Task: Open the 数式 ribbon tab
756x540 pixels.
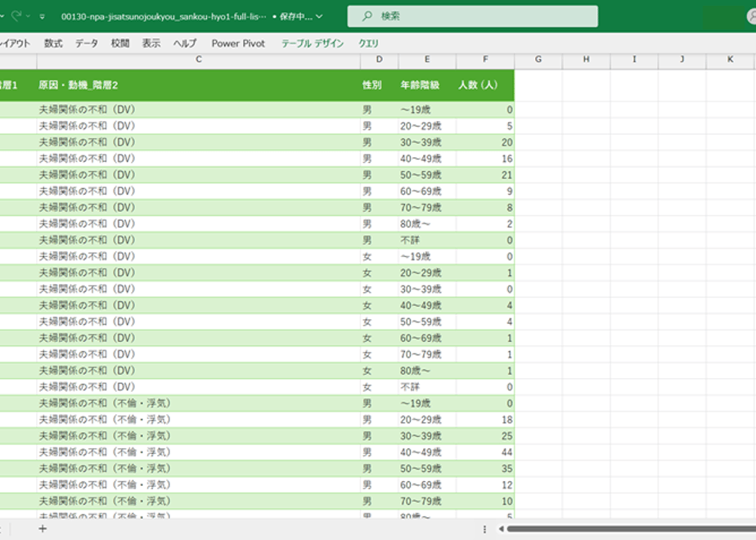Action: 53,43
